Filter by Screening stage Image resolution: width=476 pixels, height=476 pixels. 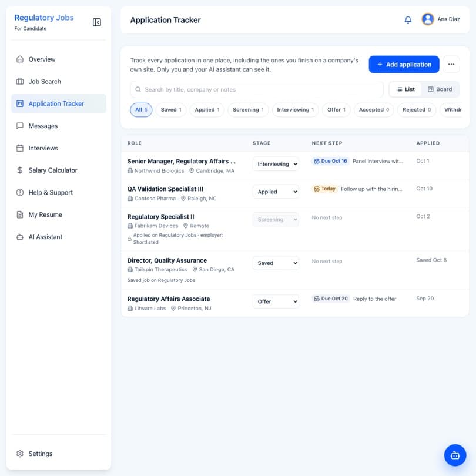(248, 109)
